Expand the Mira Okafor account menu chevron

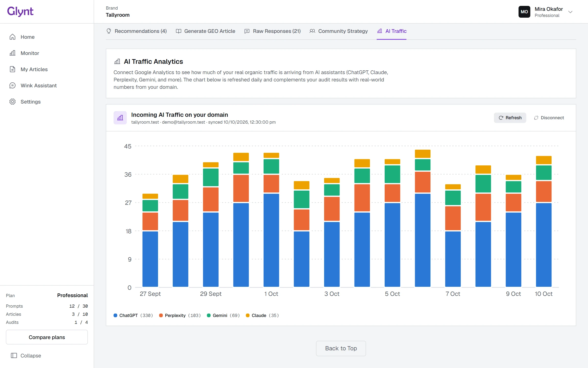[570, 12]
